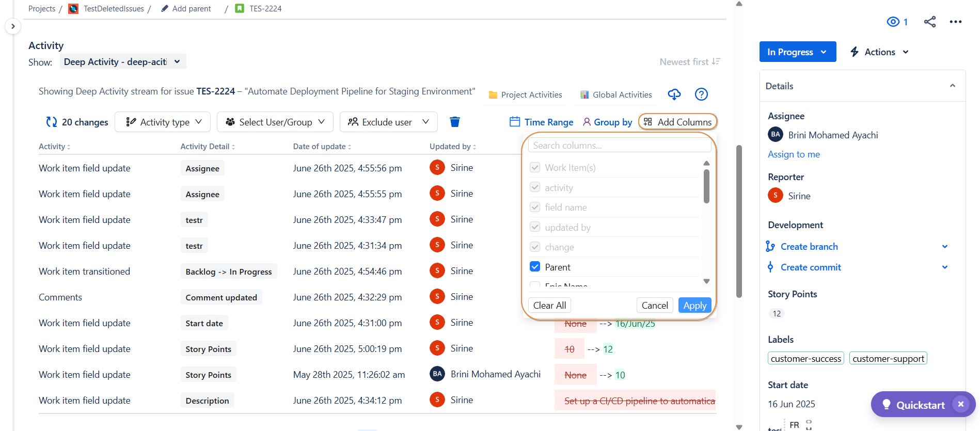This screenshot has height=431, width=980.
Task: Click the Assign to me link
Action: point(794,154)
